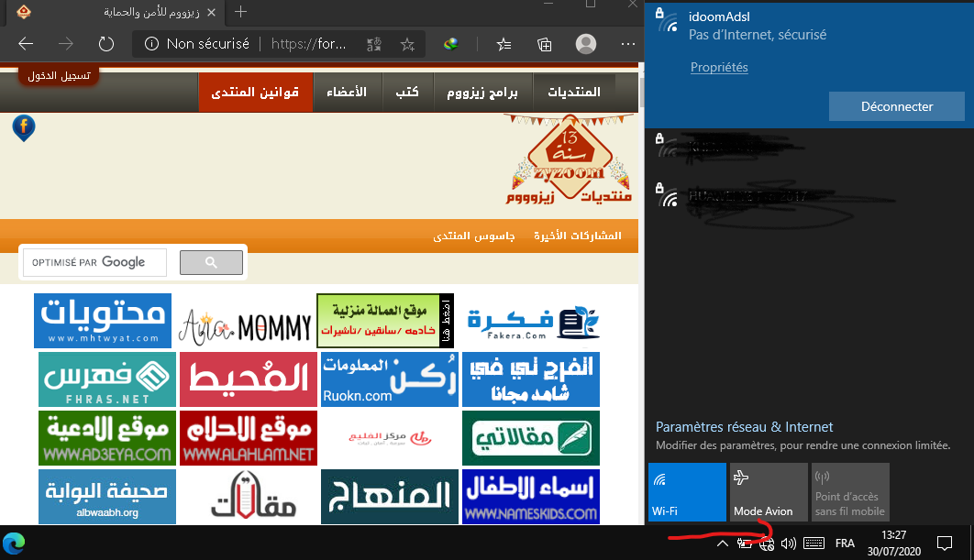Toggle Point d'accès sans fil mobile tile
974x560 pixels.
pyautogui.click(x=850, y=491)
